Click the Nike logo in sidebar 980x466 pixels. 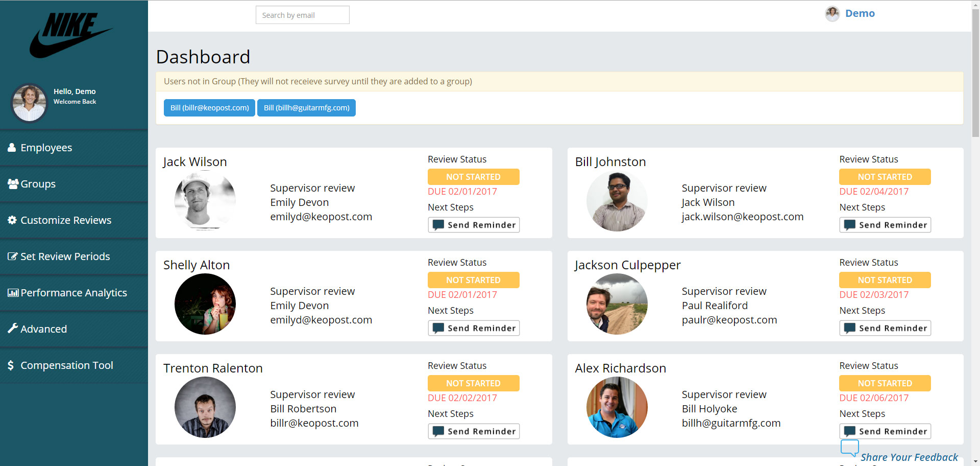click(x=70, y=35)
